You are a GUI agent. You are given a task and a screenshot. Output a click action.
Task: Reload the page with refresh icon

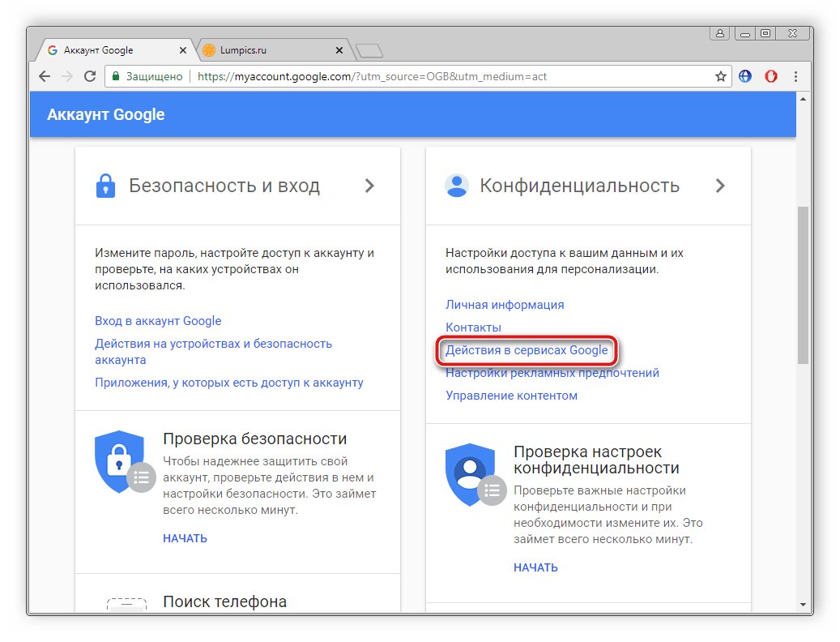click(x=89, y=76)
